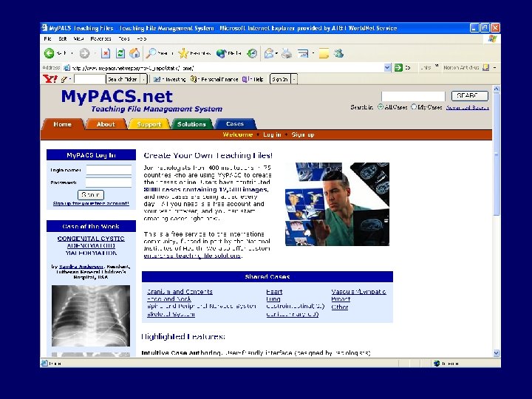
Task: Open the Mail button dropdown arrow
Action: pos(277,53)
